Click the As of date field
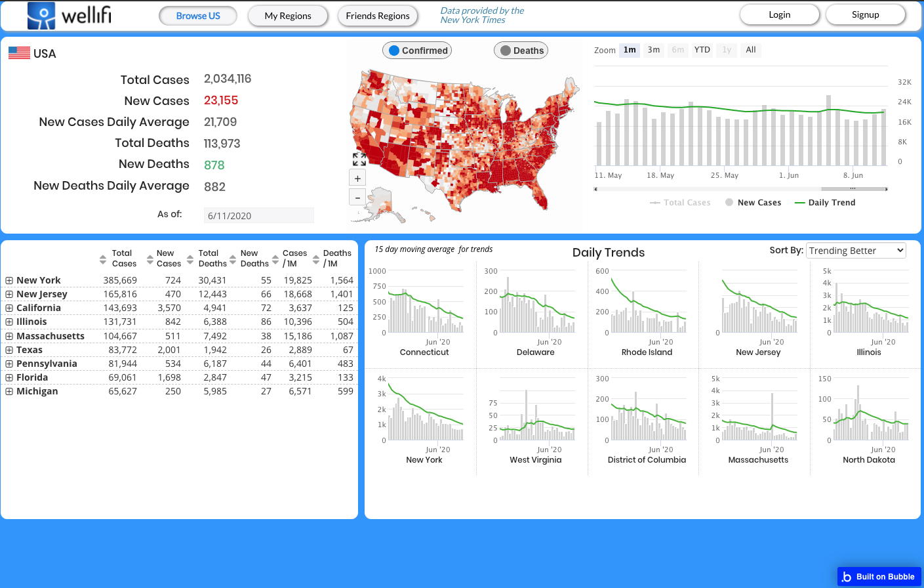The image size is (924, 588). pyautogui.click(x=258, y=215)
